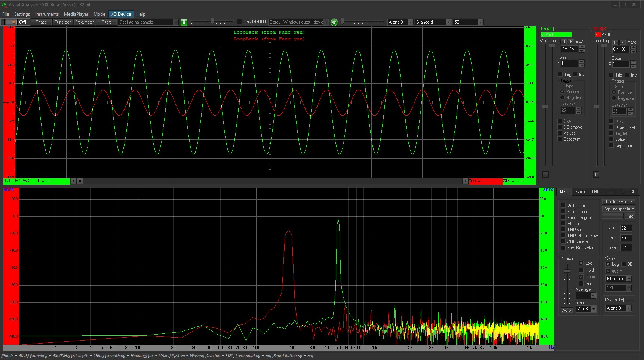644x360 pixels.
Task: Click the Capture scope button
Action: point(619,202)
